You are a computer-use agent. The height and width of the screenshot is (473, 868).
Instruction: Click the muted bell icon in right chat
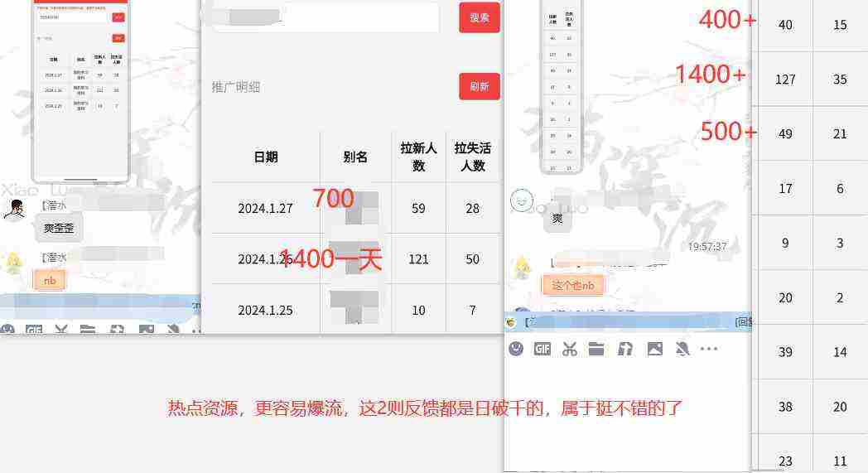[x=682, y=349]
